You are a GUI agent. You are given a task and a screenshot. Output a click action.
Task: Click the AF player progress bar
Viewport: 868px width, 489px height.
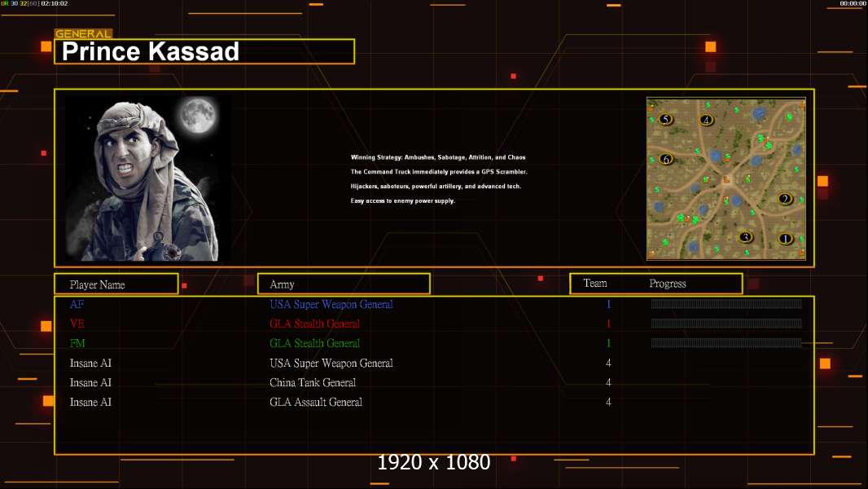pyautogui.click(x=726, y=303)
